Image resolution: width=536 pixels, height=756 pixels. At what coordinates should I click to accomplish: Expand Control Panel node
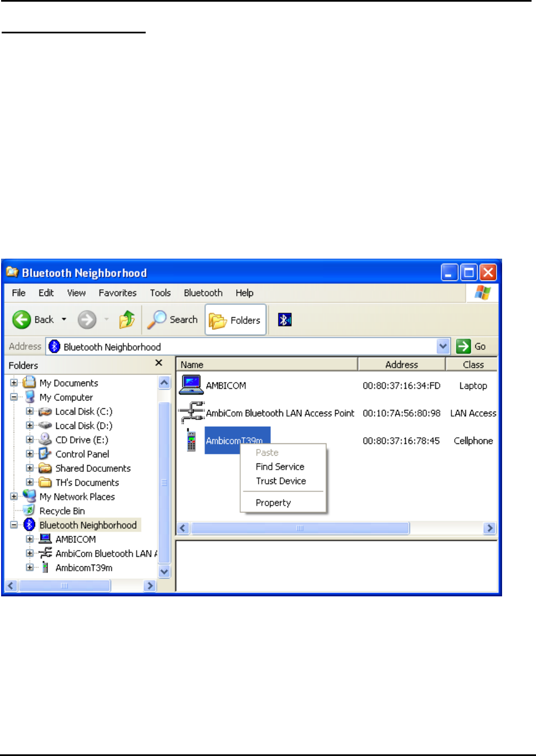point(30,454)
